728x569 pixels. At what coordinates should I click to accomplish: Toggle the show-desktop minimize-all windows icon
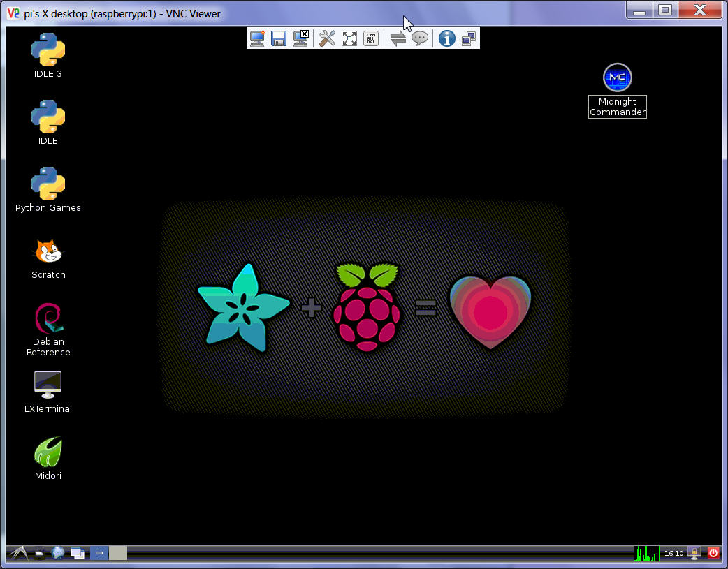(77, 553)
